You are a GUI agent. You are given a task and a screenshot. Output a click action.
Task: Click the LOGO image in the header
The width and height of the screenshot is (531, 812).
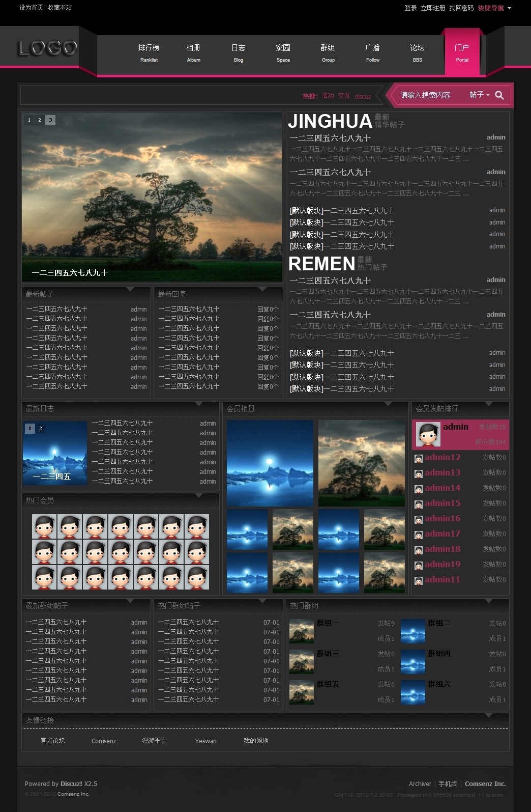(x=48, y=48)
